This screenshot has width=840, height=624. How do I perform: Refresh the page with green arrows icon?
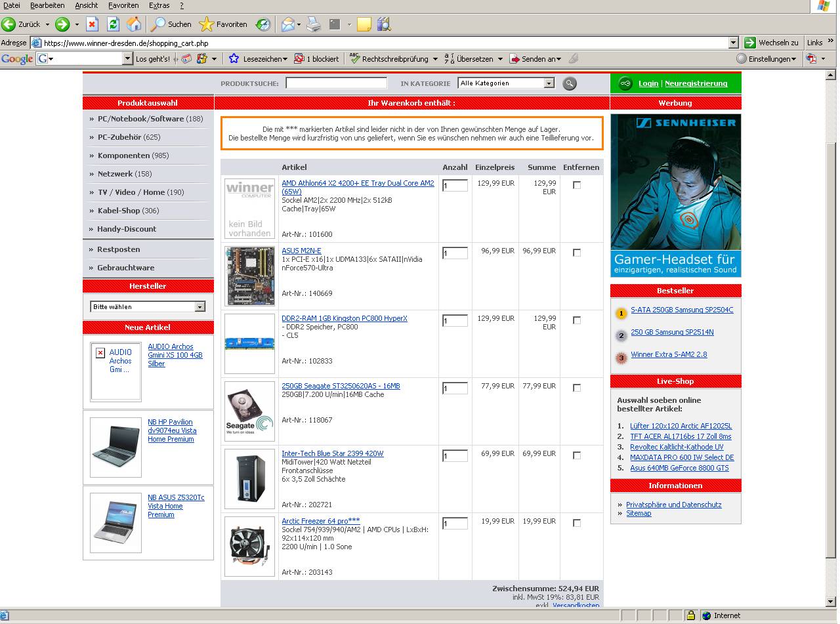click(113, 24)
